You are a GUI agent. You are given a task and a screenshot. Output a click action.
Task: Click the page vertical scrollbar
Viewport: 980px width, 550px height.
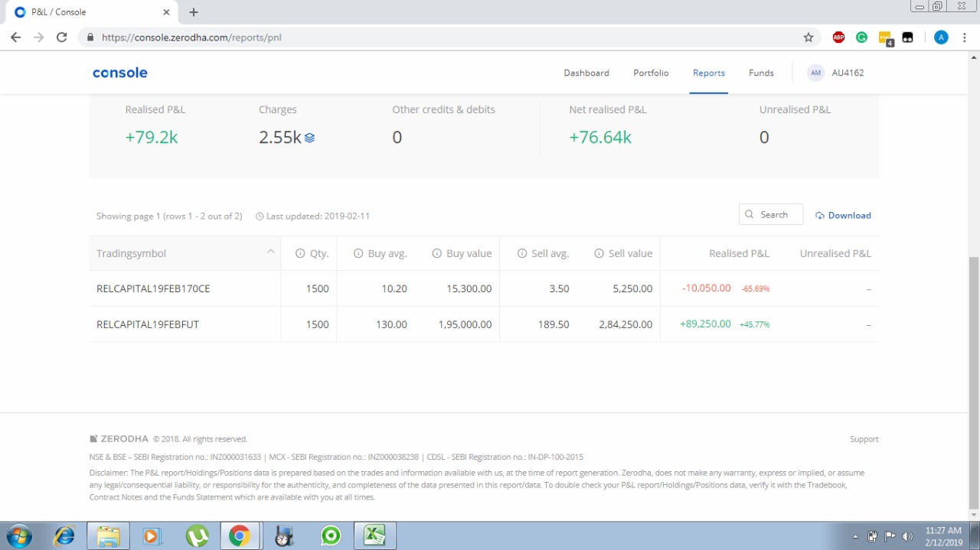[x=973, y=382]
